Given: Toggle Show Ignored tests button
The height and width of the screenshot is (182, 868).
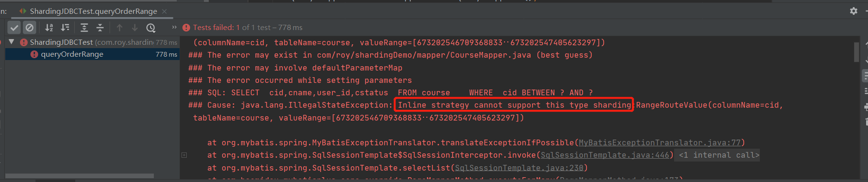Looking at the screenshot, I should coord(30,28).
